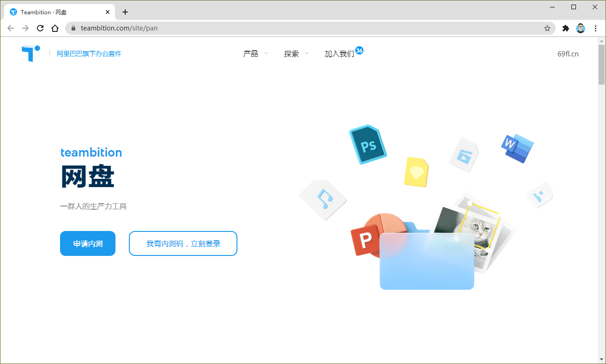Open the Chrome three-dot menu
606x364 pixels.
[x=595, y=28]
